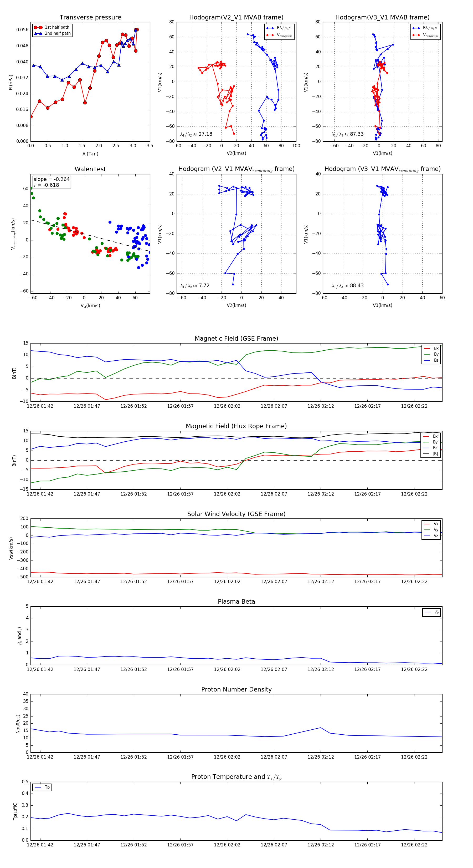Select the 'Vy' legend entry
The height and width of the screenshot is (868, 473).
(x=431, y=530)
